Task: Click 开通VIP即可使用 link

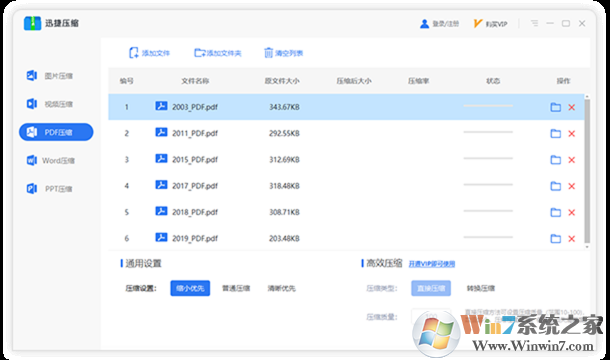Action: 431,264
